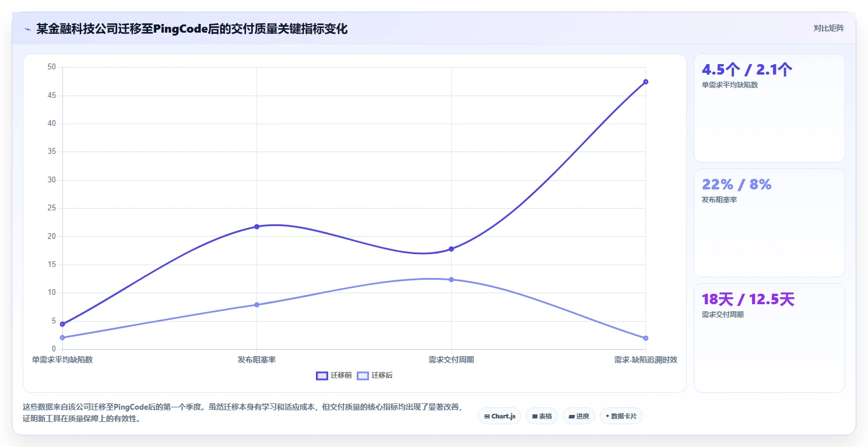Image resolution: width=868 pixels, height=447 pixels.
Task: Click 迁移后 data point at 需求-缺陷追溯时效
Action: 645,338
